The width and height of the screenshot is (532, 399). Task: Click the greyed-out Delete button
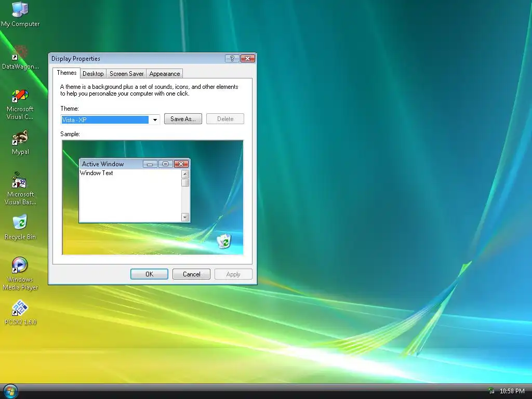[x=225, y=119]
